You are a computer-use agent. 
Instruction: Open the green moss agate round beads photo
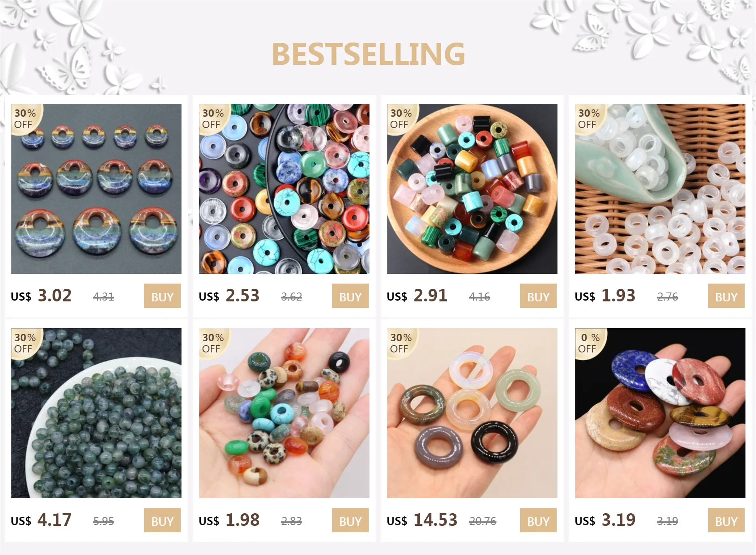click(x=96, y=413)
